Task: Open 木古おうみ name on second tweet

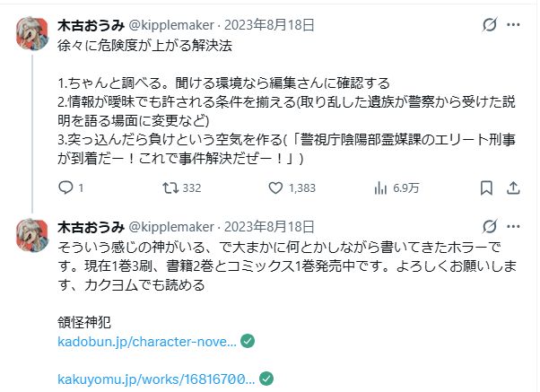Action: pyautogui.click(x=93, y=225)
